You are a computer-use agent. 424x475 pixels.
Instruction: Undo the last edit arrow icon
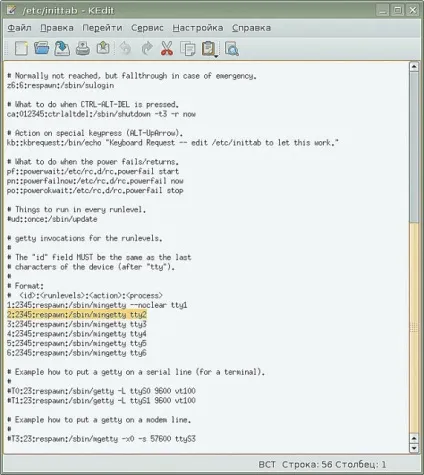click(x=125, y=48)
